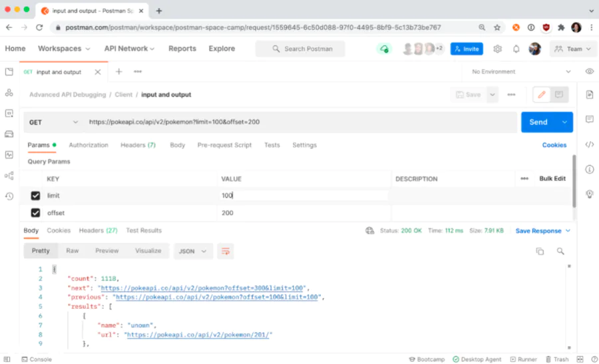Uncheck the limit parameter checkbox
Screen dimensions: 599x364
[35, 196]
